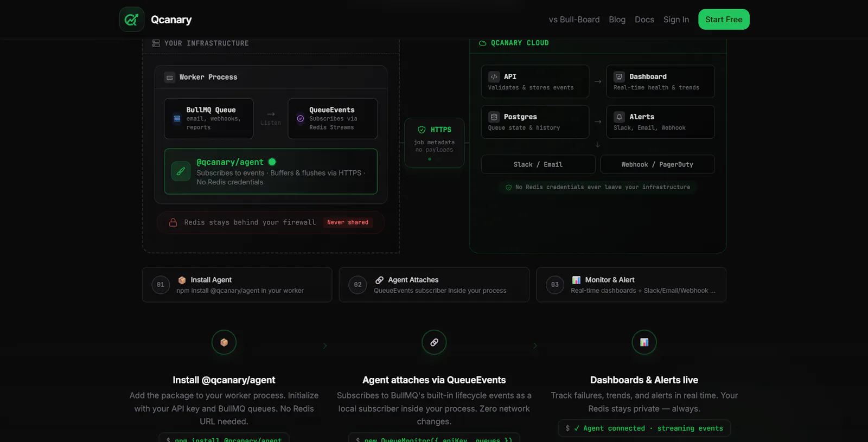This screenshot has width=868, height=442.
Task: Click the link icon in Agent Attaches card
Action: tap(379, 280)
